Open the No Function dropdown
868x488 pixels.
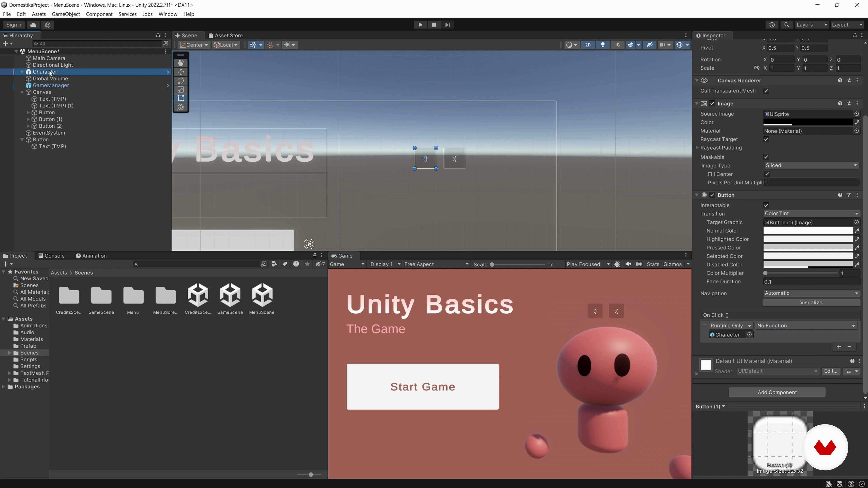806,326
